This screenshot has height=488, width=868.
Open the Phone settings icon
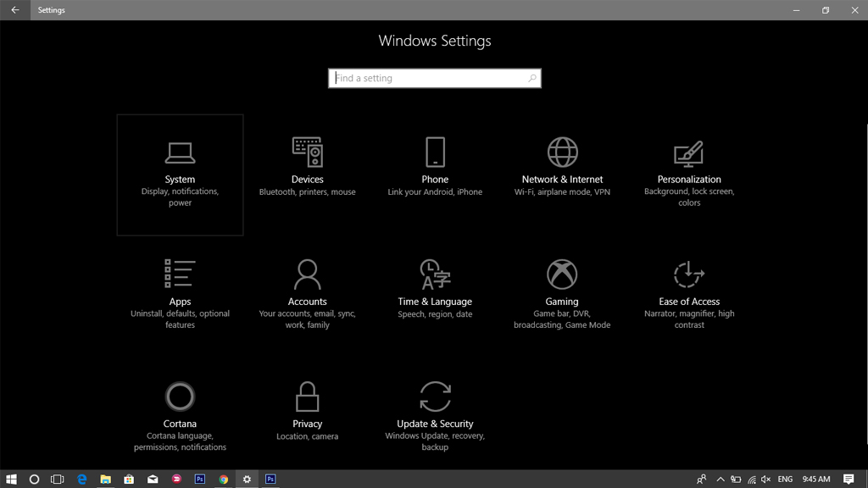(435, 152)
